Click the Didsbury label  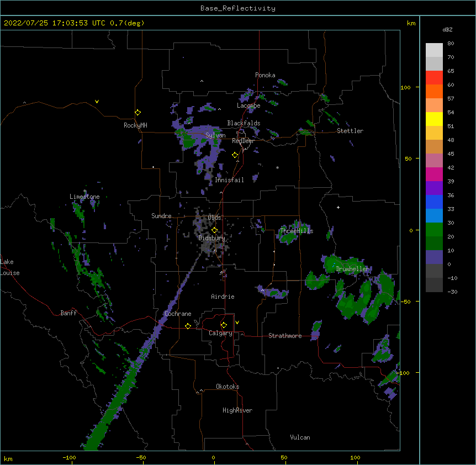pyautogui.click(x=212, y=238)
